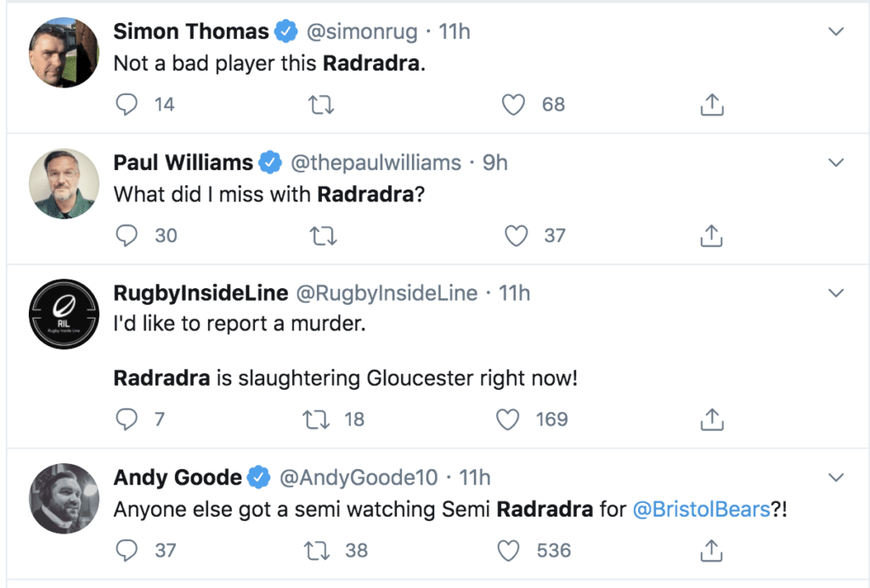
Task: Share Andy Goode's tweet
Action: click(x=712, y=551)
